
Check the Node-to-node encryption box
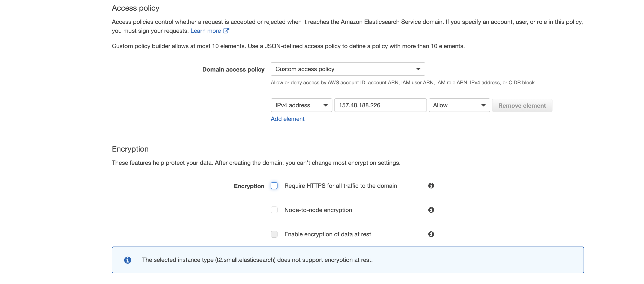(x=274, y=210)
